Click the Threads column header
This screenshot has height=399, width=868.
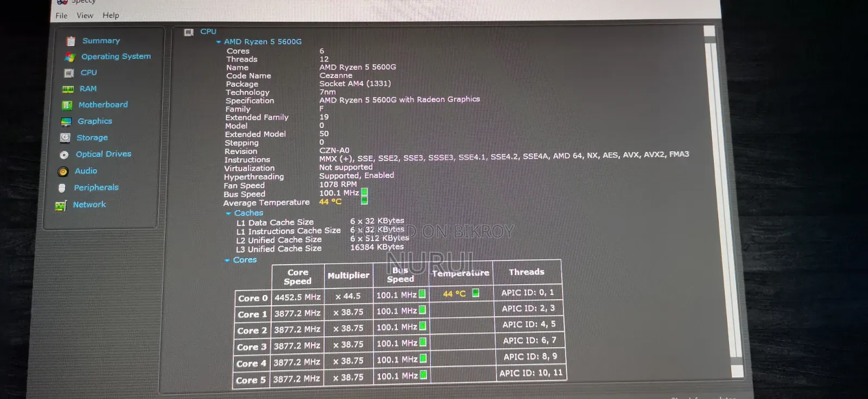[x=526, y=272]
